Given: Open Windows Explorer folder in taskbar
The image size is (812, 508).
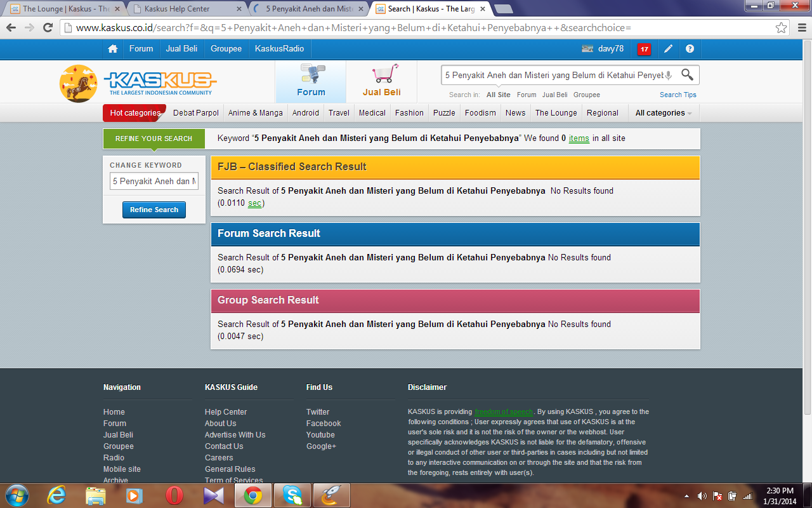Looking at the screenshot, I should [96, 495].
